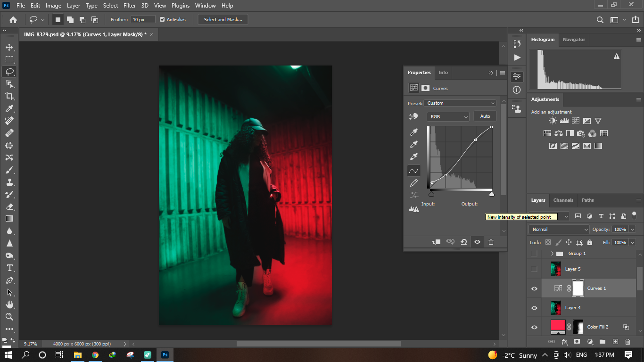Click the black point slider under the curve
The height and width of the screenshot is (362, 644).
point(431,194)
